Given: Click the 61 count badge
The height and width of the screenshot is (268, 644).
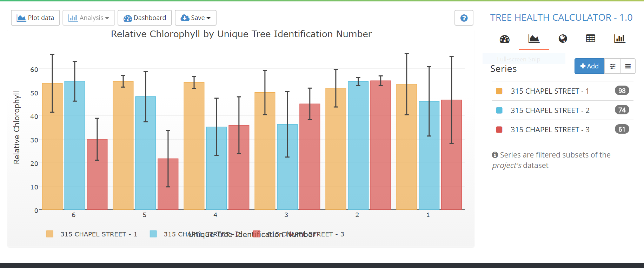Looking at the screenshot, I should pyautogui.click(x=622, y=129).
